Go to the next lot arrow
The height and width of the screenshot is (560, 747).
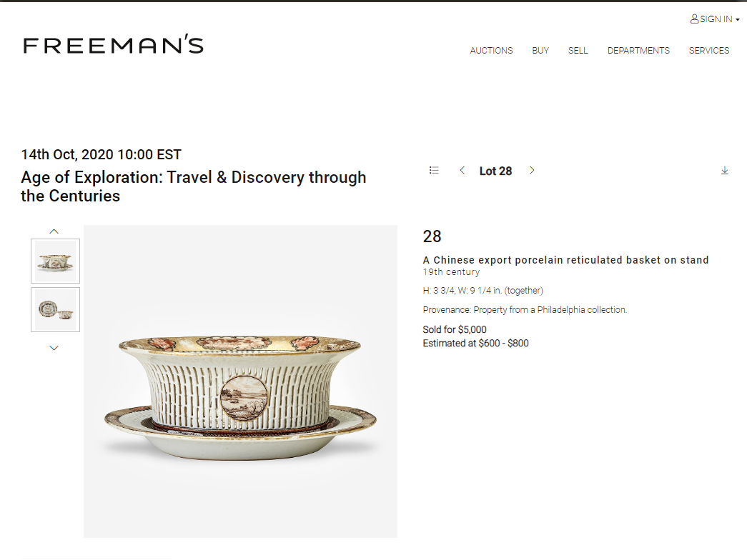tap(532, 170)
